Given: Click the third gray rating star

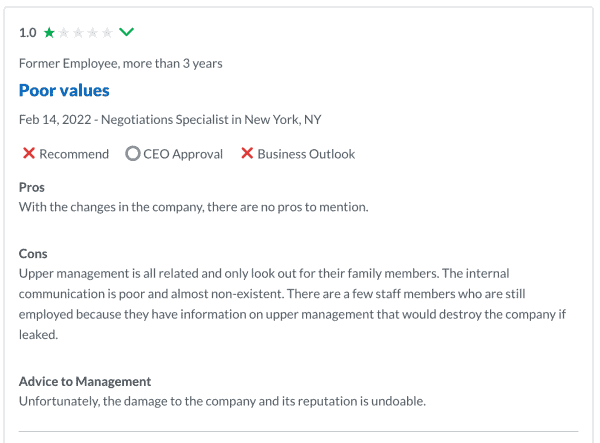Looking at the screenshot, I should click(78, 32).
